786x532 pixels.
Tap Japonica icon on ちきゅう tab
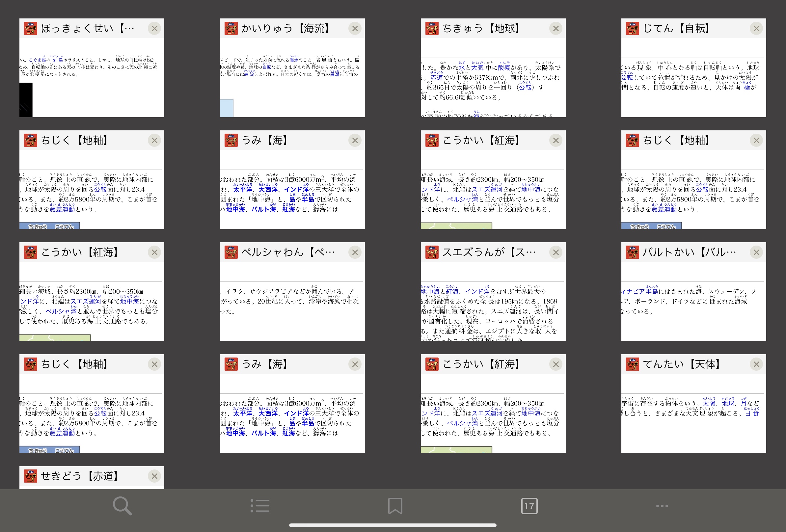coord(432,28)
